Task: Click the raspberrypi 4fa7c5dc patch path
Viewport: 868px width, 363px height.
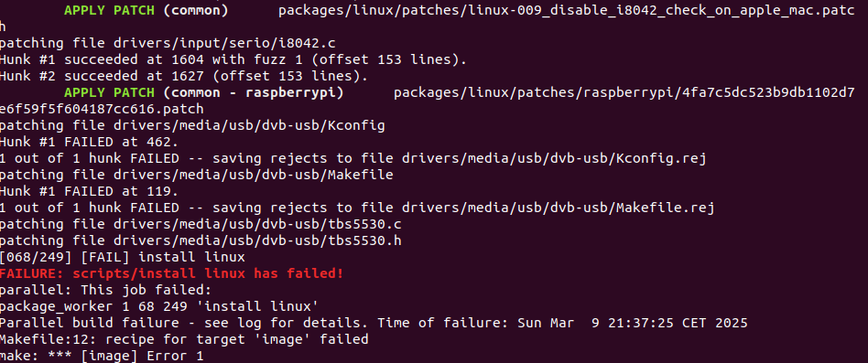Action: pos(624,93)
